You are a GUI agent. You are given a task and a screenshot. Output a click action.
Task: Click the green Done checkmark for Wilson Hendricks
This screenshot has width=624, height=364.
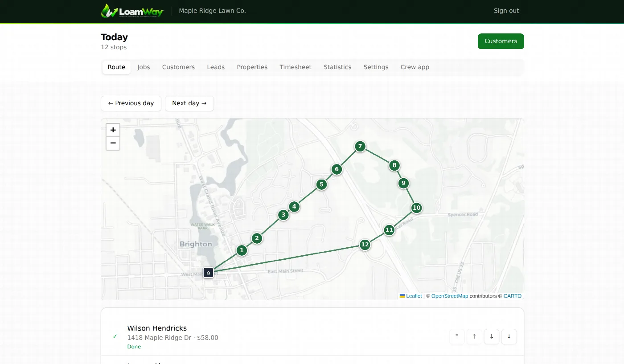(x=115, y=336)
